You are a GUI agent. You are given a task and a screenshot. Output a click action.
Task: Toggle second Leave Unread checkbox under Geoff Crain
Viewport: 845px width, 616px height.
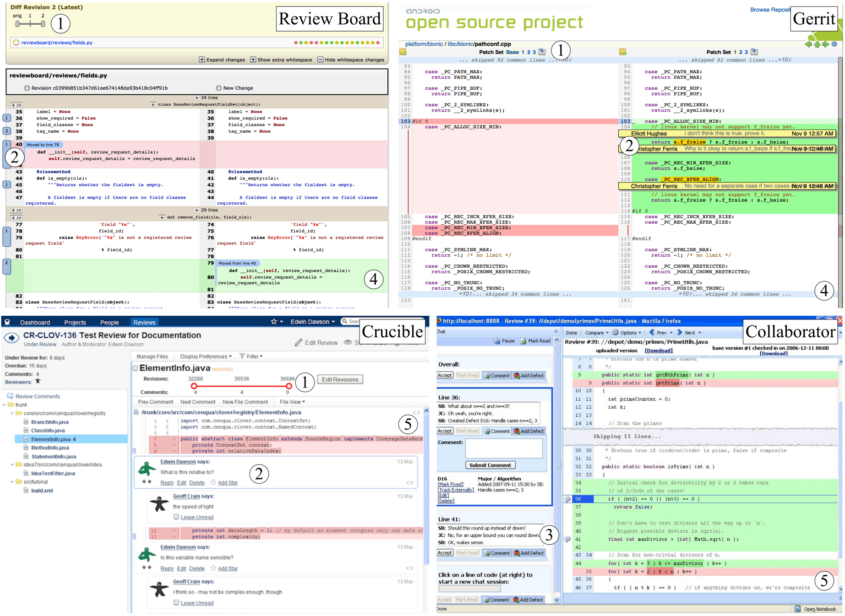pyautogui.click(x=176, y=602)
